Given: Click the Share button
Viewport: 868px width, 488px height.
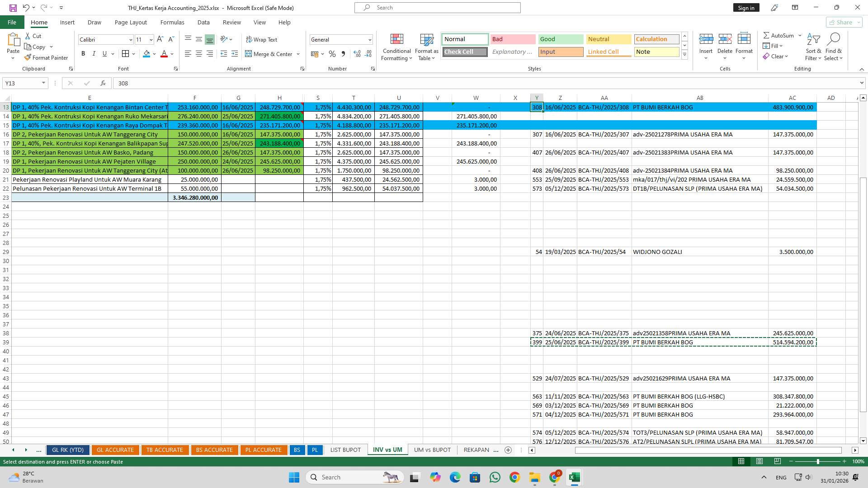Looking at the screenshot, I should pos(843,22).
